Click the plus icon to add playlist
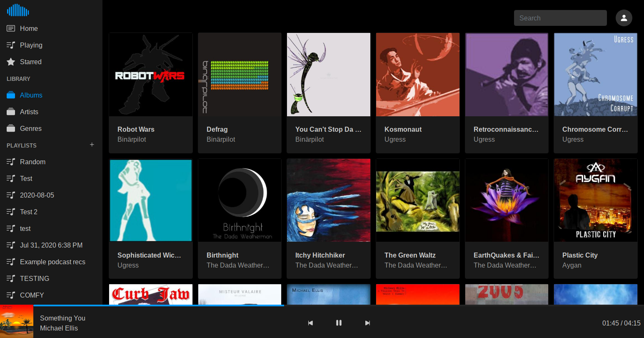Image resolution: width=644 pixels, height=338 pixels. 92,145
